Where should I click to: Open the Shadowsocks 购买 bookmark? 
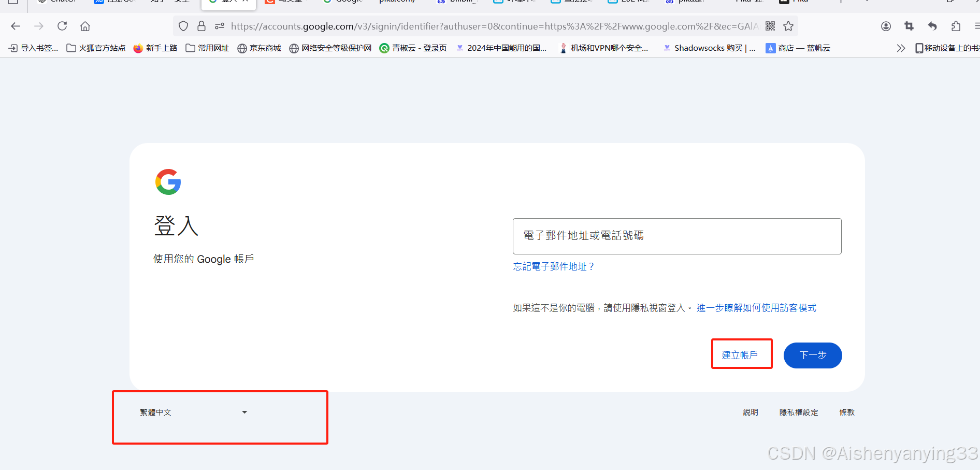tap(709, 48)
